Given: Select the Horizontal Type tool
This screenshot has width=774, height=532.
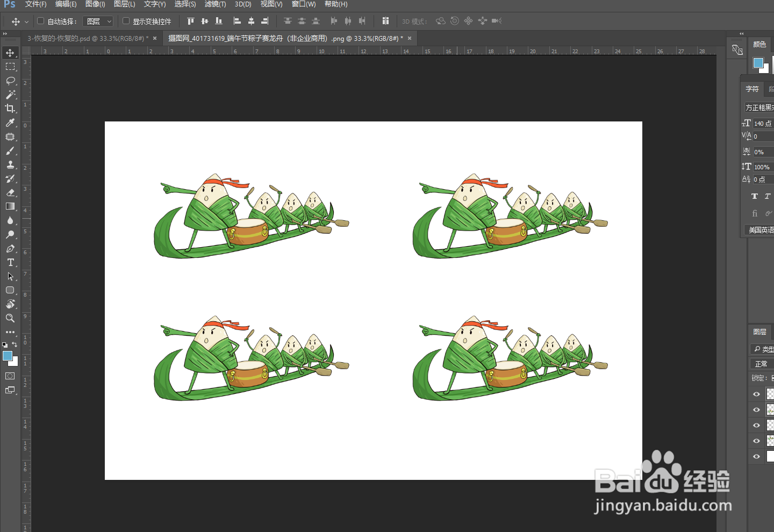Looking at the screenshot, I should coord(10,262).
